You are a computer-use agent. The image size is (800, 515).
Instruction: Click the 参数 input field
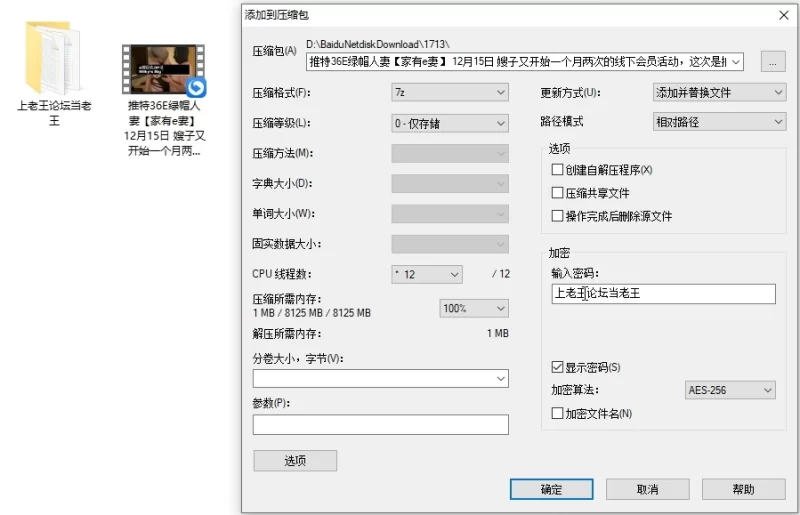coord(381,425)
